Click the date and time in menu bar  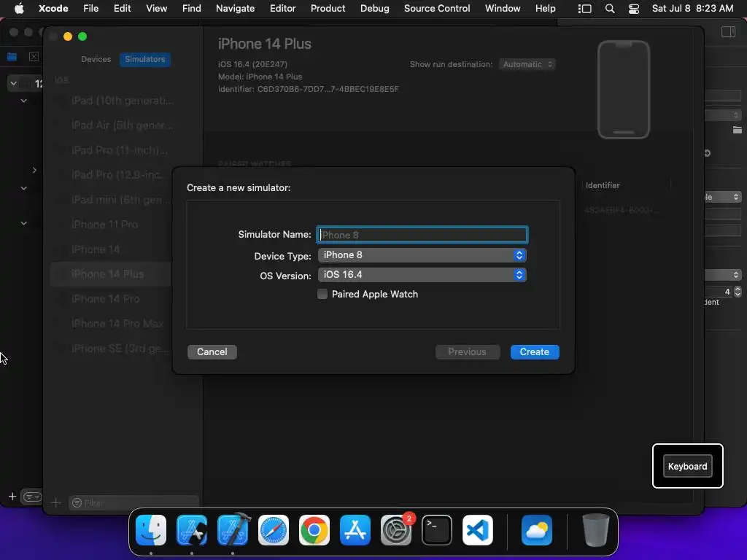click(x=692, y=9)
